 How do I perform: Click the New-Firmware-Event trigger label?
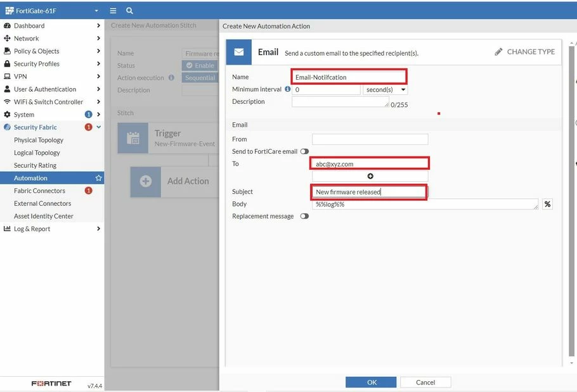pos(185,144)
